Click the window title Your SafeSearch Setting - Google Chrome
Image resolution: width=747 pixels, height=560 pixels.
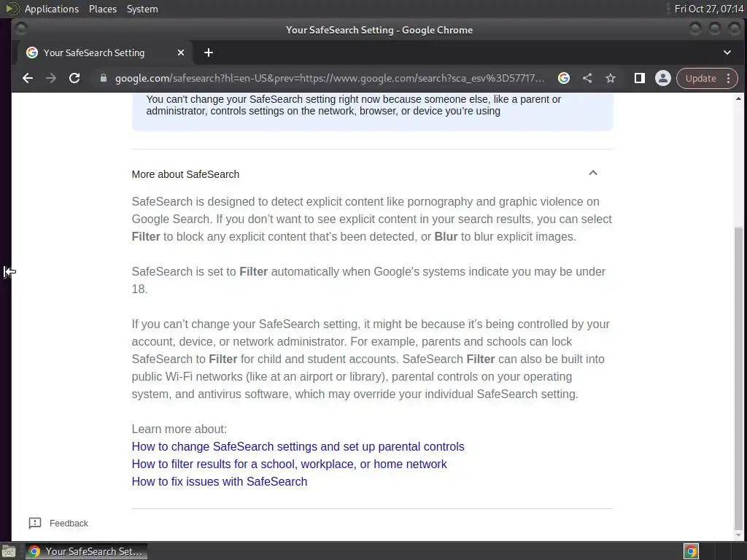coord(379,30)
